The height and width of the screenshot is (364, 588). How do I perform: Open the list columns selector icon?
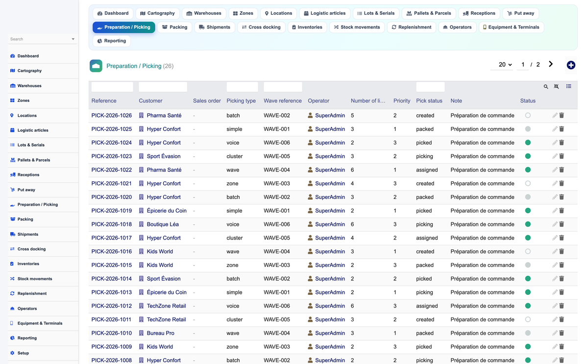pos(569,86)
